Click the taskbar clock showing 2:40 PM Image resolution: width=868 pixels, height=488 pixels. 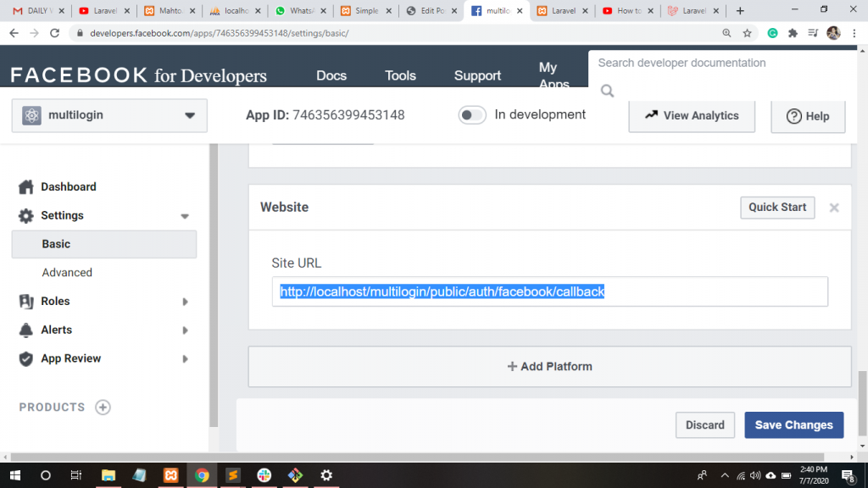coord(814,475)
